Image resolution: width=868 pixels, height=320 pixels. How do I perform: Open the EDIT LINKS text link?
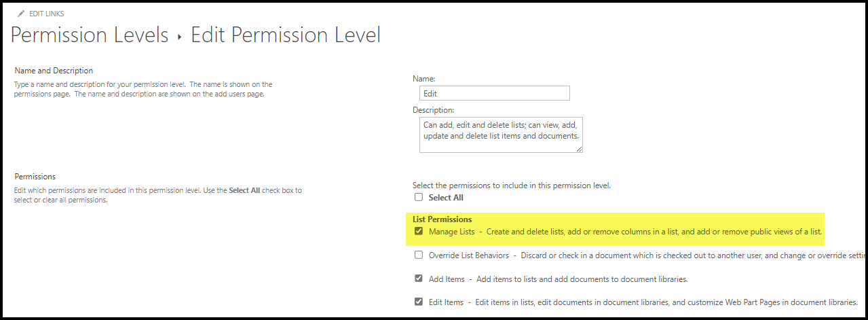click(47, 14)
